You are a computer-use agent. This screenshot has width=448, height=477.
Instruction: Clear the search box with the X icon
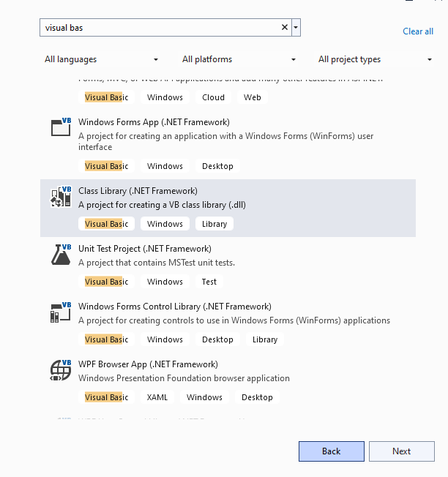point(285,27)
